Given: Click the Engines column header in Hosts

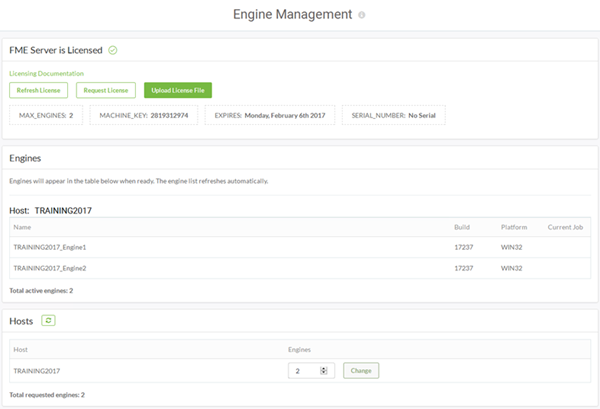Looking at the screenshot, I should (x=299, y=350).
